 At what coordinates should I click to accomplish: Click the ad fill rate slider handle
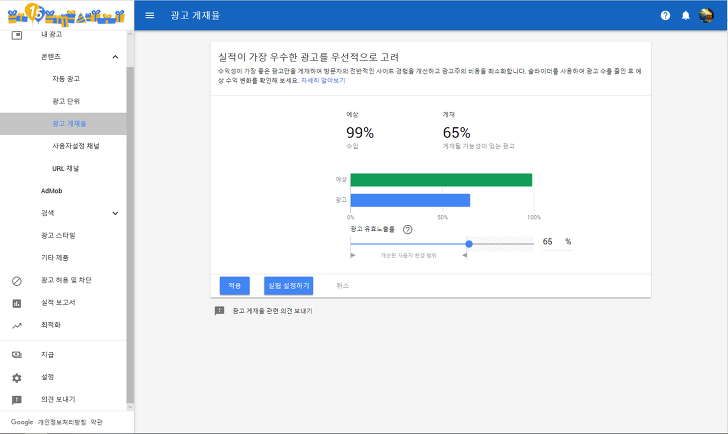click(x=469, y=244)
